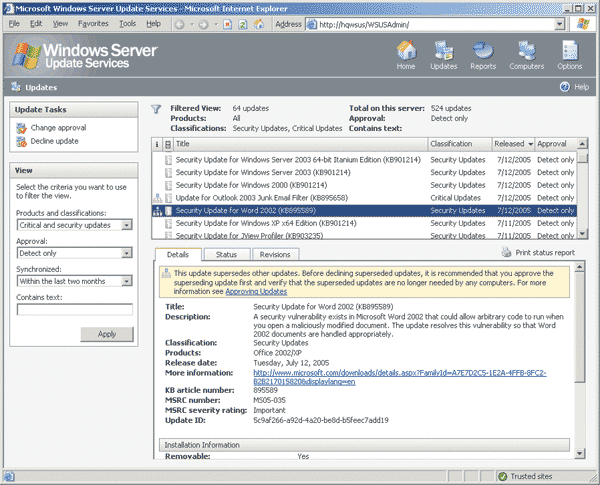Click the Released column sort arrow
The height and width of the screenshot is (485, 600).
point(530,144)
